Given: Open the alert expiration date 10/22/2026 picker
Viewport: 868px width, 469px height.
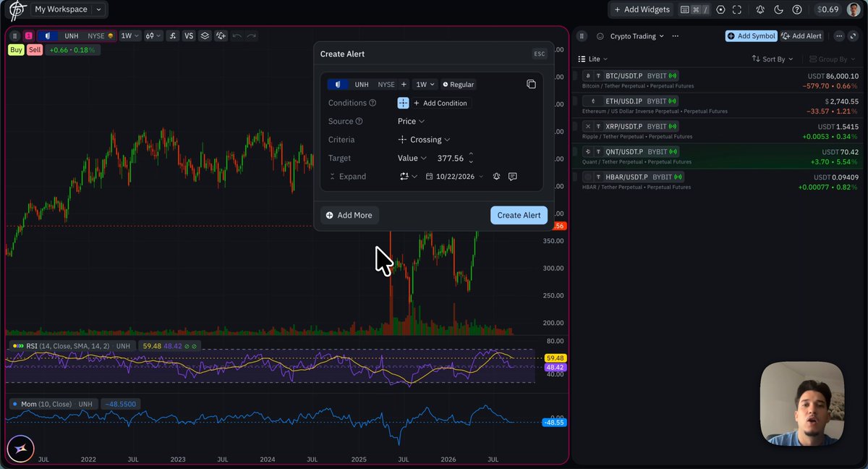Looking at the screenshot, I should click(x=454, y=176).
